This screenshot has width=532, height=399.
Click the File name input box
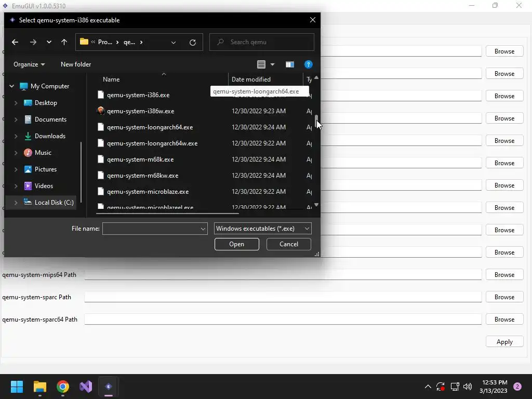pyautogui.click(x=151, y=229)
